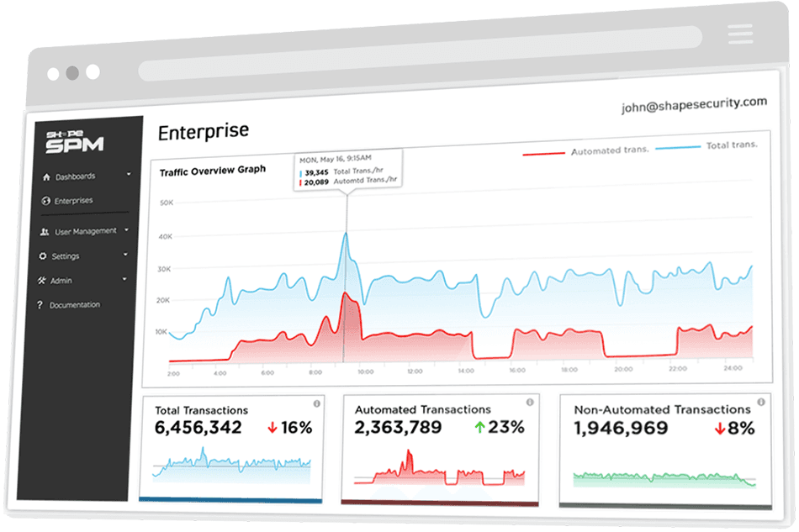Click the browser address bar

click(419, 52)
